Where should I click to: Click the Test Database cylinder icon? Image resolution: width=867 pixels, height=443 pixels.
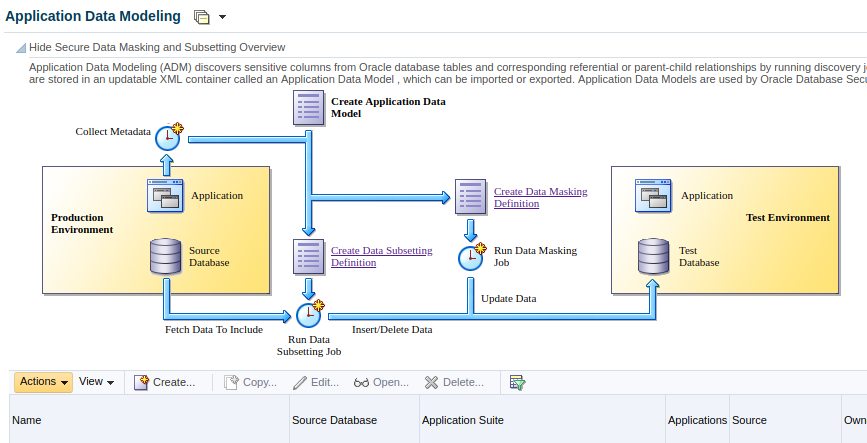[x=654, y=256]
